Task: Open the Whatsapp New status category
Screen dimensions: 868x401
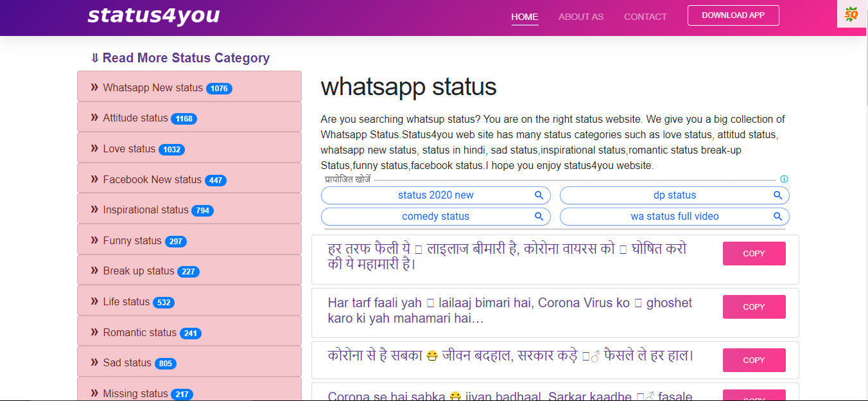Action: tap(189, 87)
